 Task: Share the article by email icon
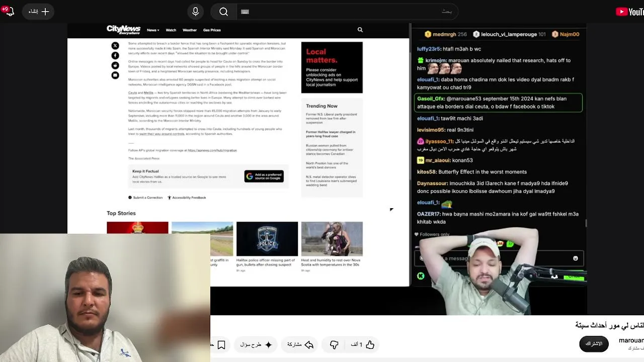click(115, 75)
